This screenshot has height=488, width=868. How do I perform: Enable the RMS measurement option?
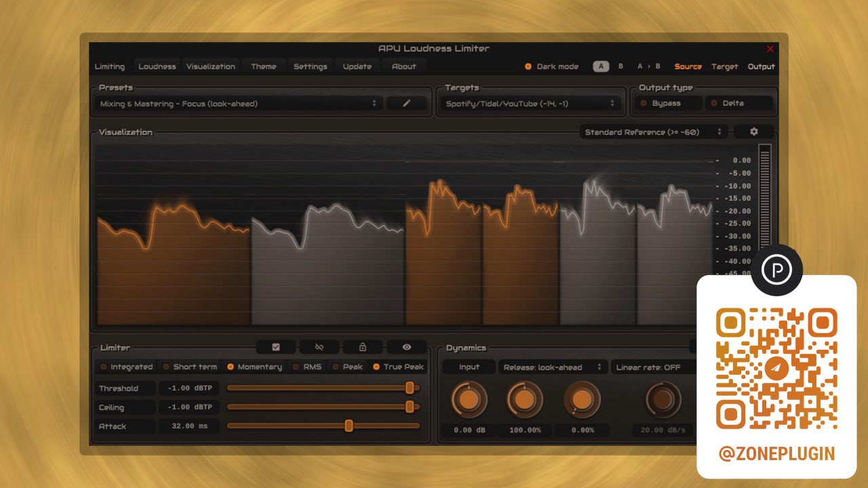click(x=307, y=367)
